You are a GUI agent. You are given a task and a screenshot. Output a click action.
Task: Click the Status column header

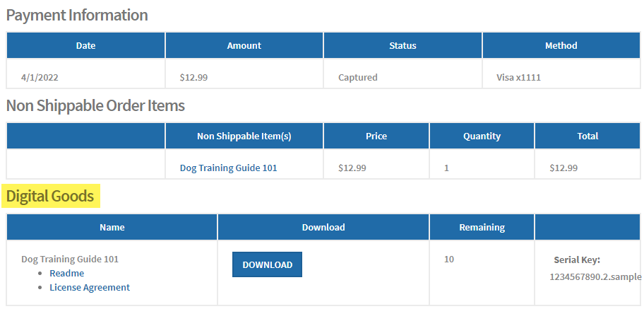tap(402, 45)
